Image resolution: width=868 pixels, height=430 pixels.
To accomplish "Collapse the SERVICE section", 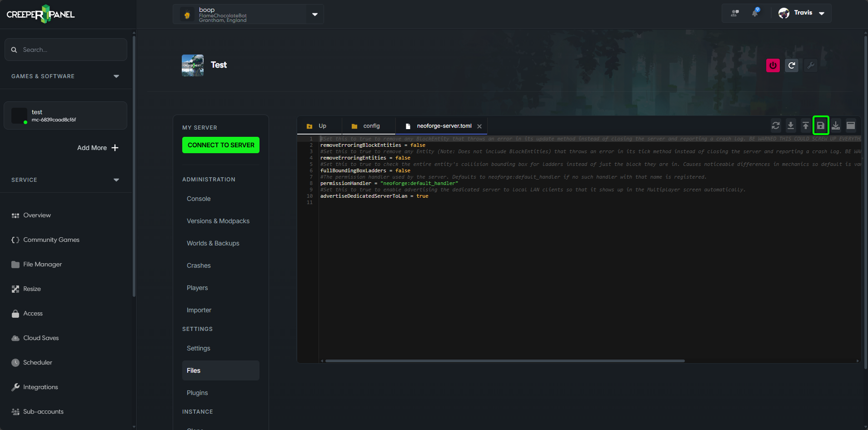I will click(116, 180).
